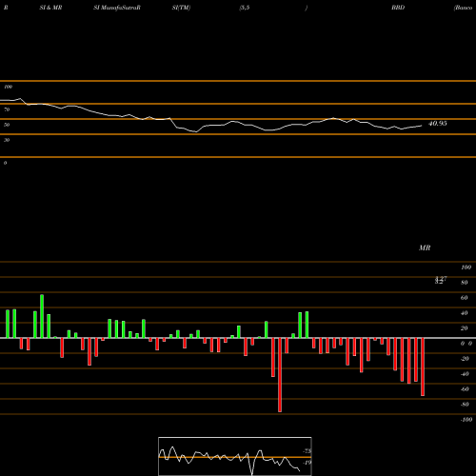
Task: Click the RSI value label 40.95
Action: tap(438, 124)
